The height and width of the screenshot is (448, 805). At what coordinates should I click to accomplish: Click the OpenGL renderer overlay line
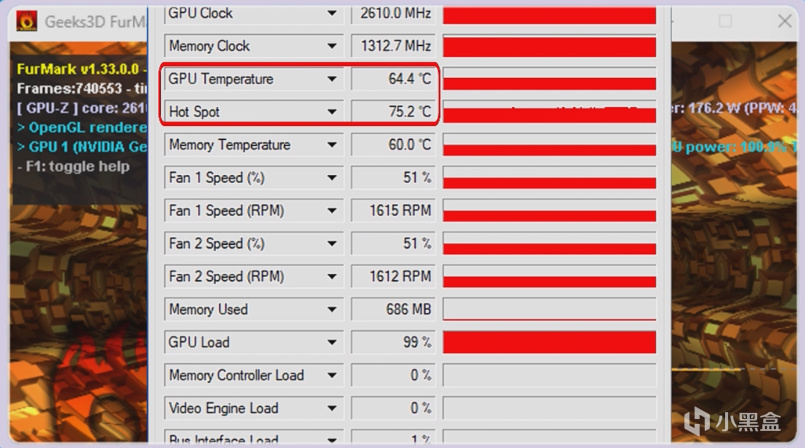click(82, 127)
